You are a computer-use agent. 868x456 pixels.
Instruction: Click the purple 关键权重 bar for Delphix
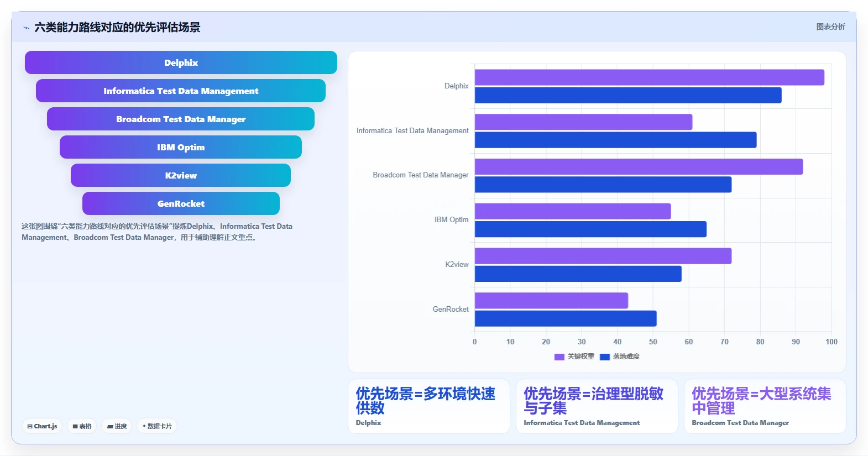[x=649, y=77]
